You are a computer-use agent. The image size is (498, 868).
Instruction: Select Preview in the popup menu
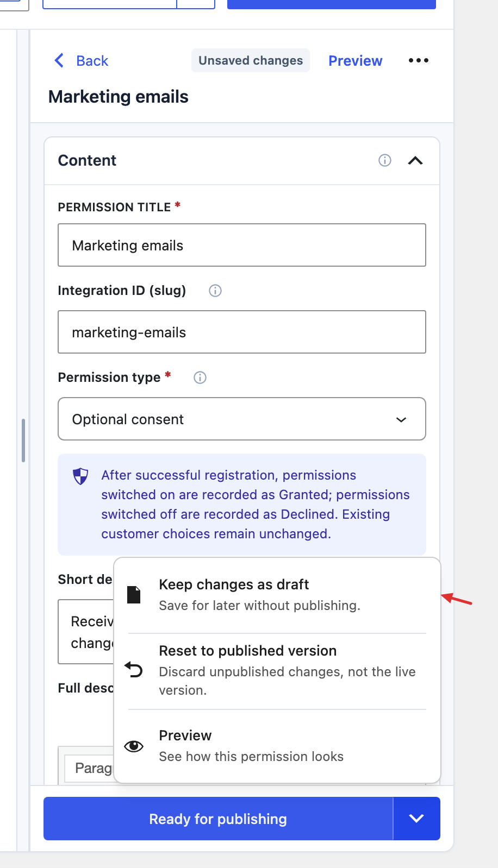click(x=277, y=746)
